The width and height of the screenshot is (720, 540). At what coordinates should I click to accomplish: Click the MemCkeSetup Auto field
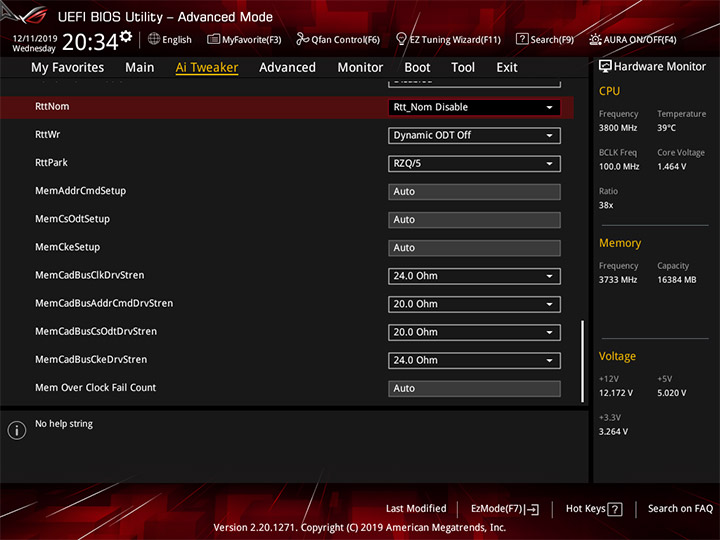point(474,248)
